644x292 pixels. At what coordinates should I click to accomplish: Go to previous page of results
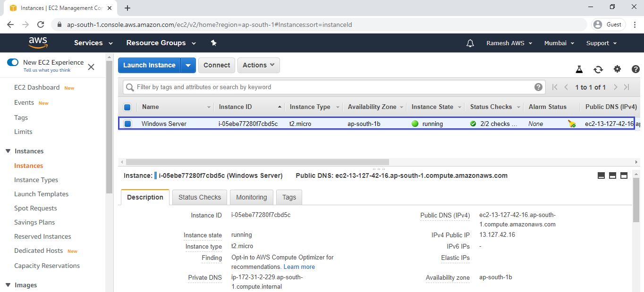[x=566, y=87]
